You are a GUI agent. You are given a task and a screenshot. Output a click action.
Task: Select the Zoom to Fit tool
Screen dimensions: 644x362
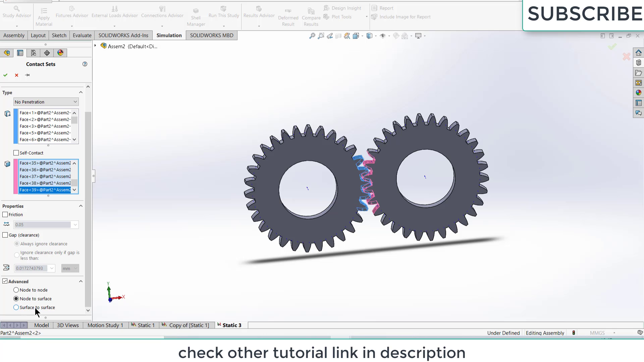[x=312, y=36]
